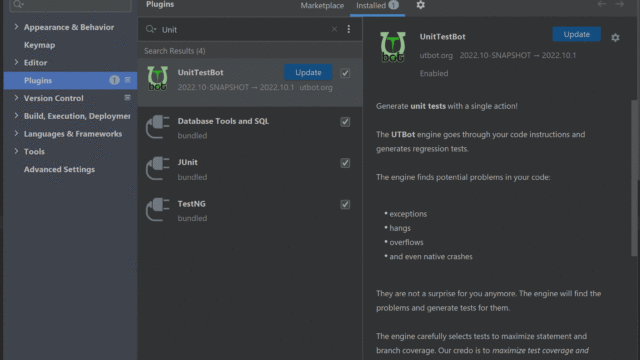This screenshot has height=360, width=640.
Task: Click the Plugins heading above the search
Action: 160,4
